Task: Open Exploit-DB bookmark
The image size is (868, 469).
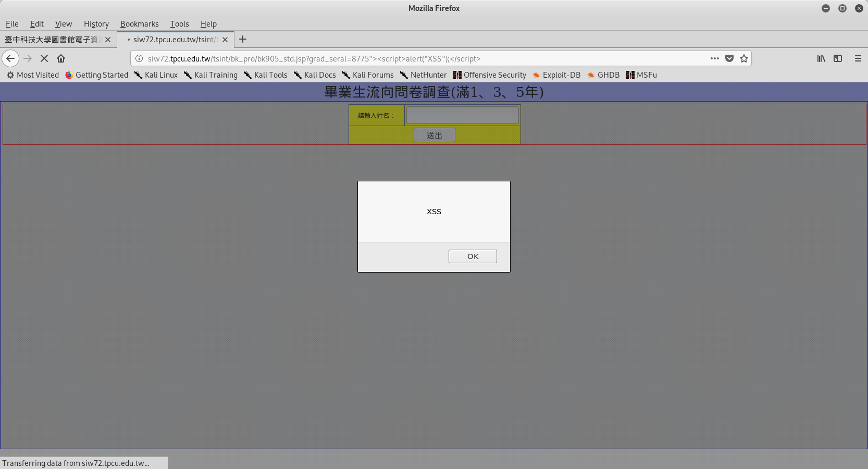Action: (556, 75)
